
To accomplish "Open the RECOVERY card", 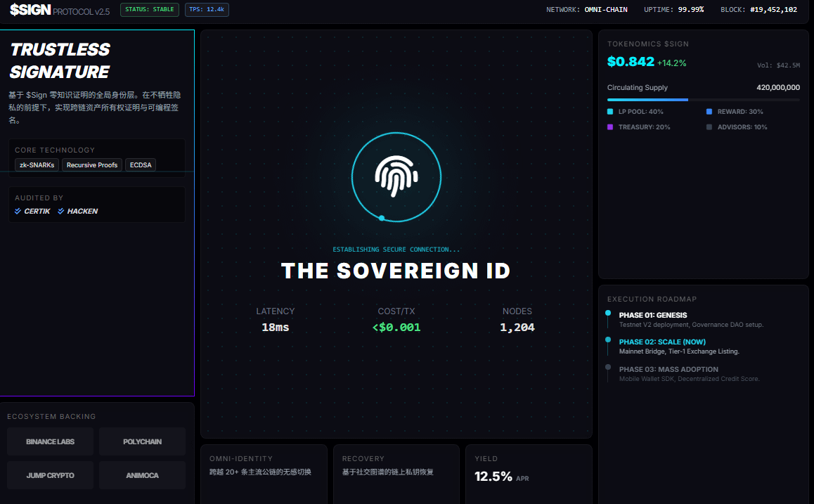I will point(396,474).
